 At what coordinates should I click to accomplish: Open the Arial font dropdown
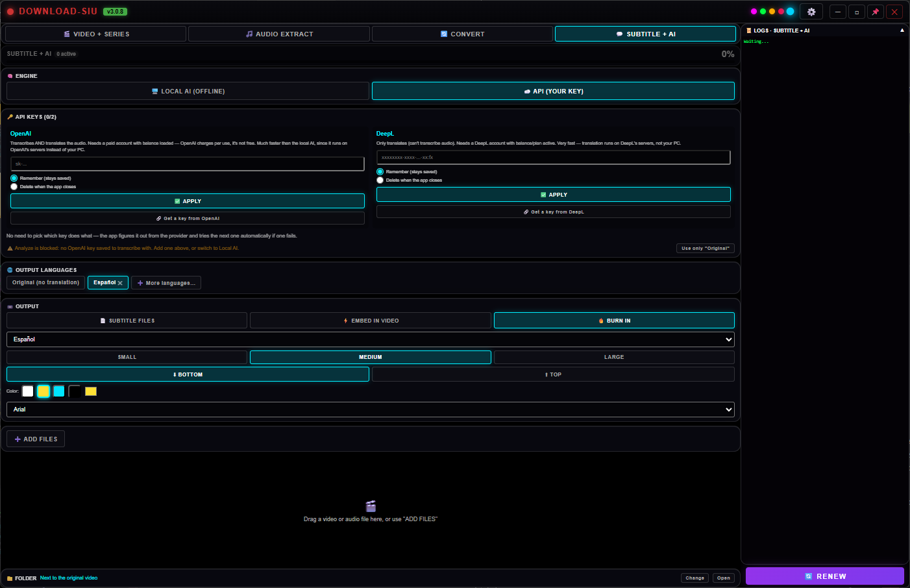click(371, 410)
